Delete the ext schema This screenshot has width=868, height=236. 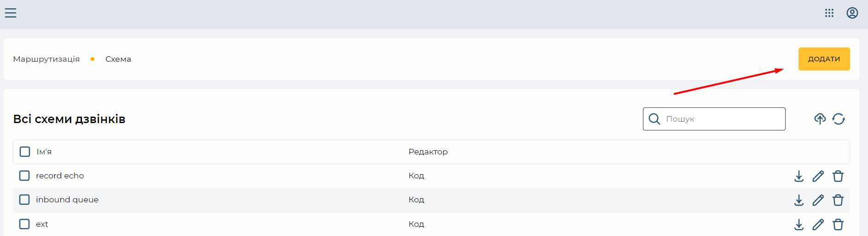click(838, 224)
